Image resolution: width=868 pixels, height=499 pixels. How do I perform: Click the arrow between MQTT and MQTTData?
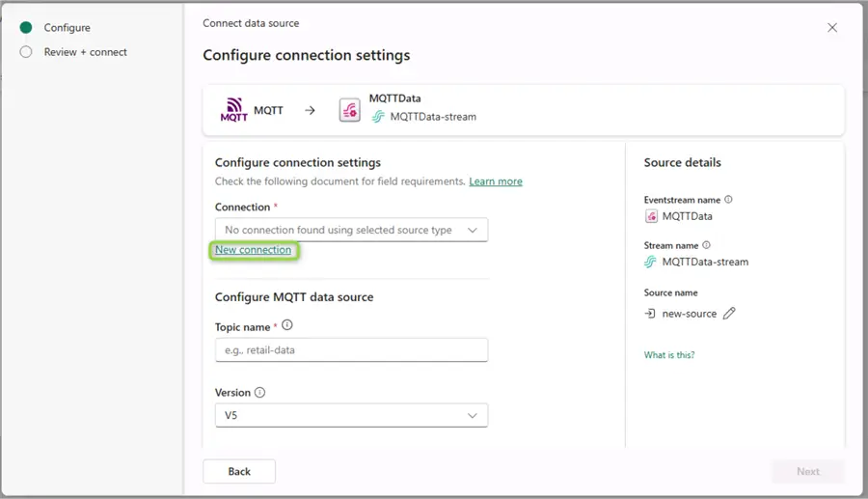coord(310,110)
